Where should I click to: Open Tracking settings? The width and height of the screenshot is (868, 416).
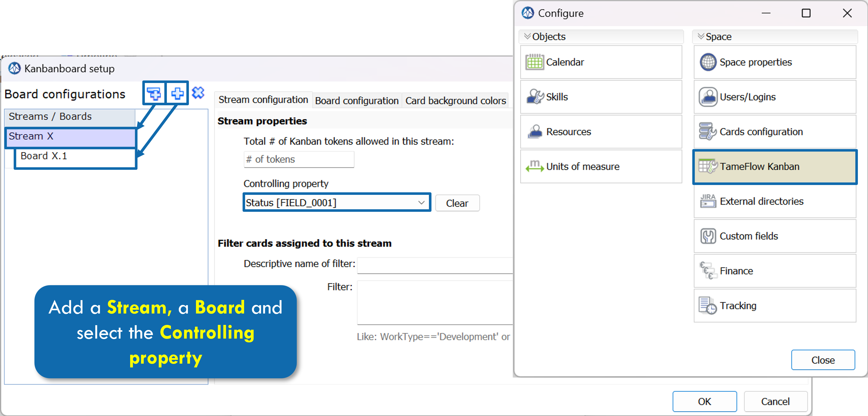point(775,305)
